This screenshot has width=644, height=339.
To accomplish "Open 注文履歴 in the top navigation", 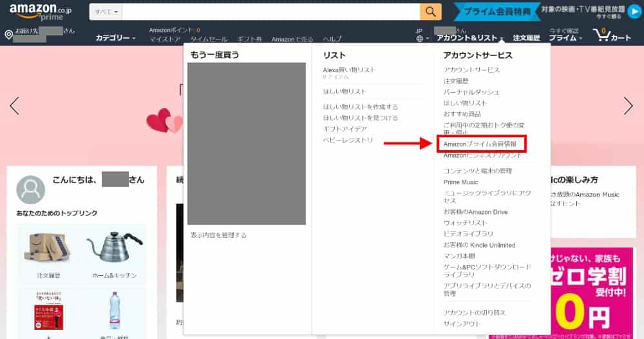I will (526, 38).
